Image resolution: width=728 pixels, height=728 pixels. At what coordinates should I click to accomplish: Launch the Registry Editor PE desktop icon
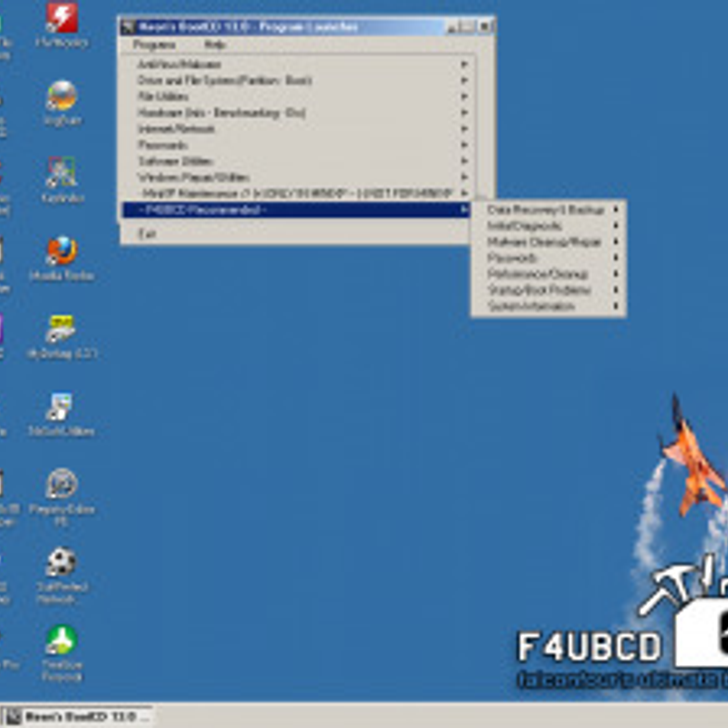pyautogui.click(x=61, y=484)
